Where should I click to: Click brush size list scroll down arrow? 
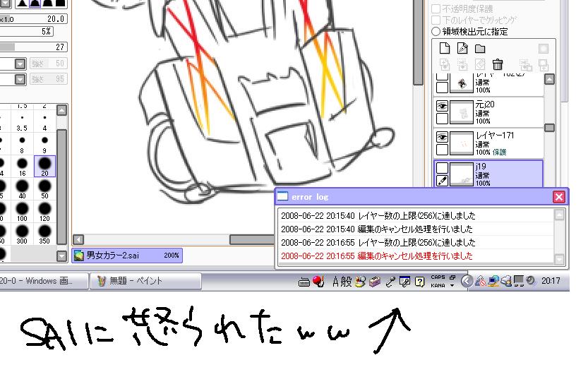click(61, 256)
